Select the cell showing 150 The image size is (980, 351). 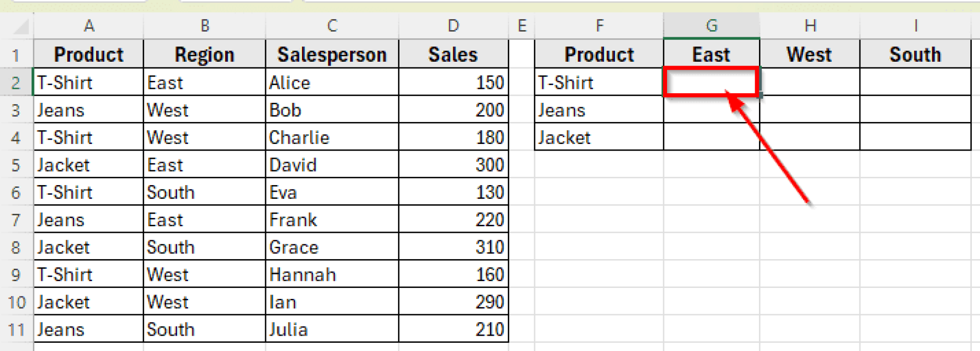[453, 82]
